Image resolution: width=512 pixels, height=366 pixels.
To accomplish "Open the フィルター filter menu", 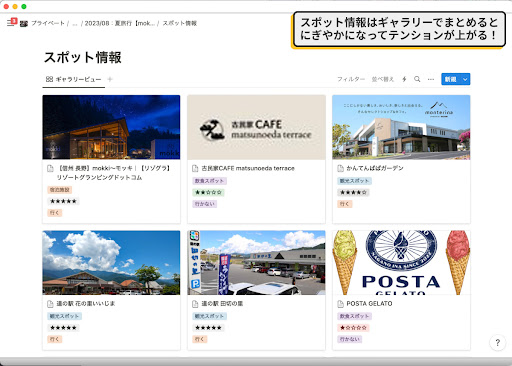I will pyautogui.click(x=351, y=79).
